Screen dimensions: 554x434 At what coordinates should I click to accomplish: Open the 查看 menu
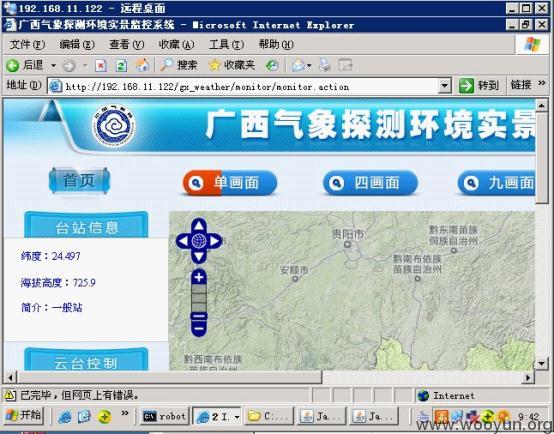tap(126, 45)
